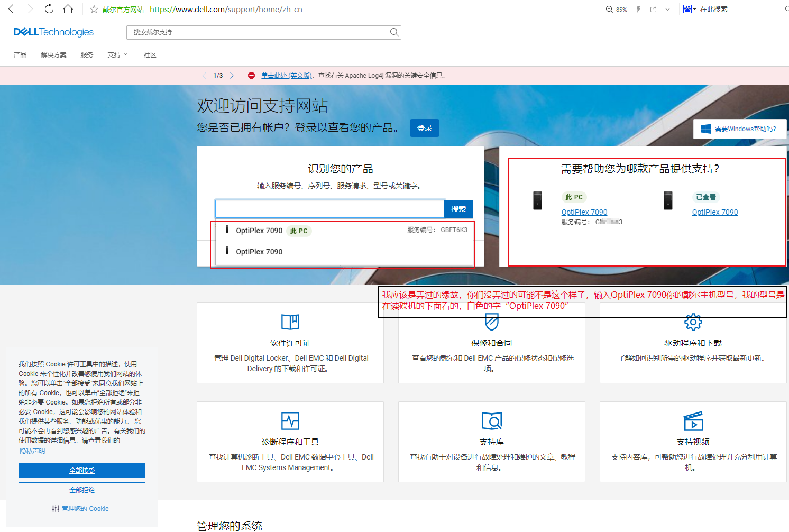
Task: Open the Baidu search engine selector
Action: (689, 9)
